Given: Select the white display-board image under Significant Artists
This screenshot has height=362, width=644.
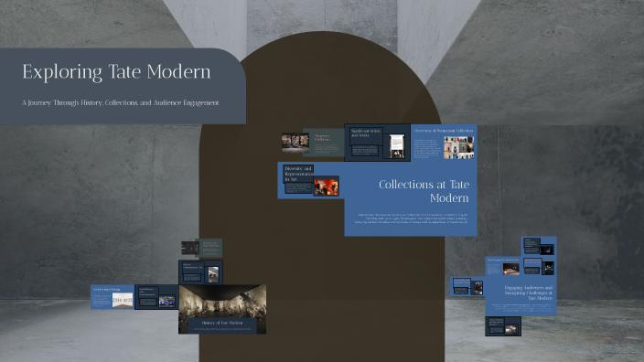Looking at the screenshot, I should coord(397,146).
